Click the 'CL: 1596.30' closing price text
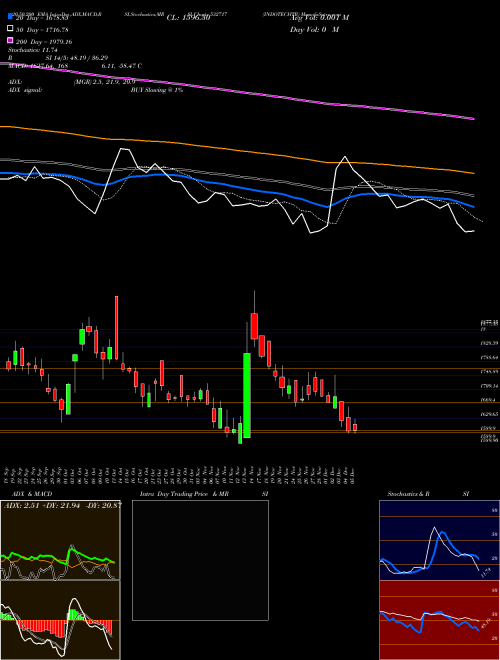500x660 pixels. coord(188,18)
